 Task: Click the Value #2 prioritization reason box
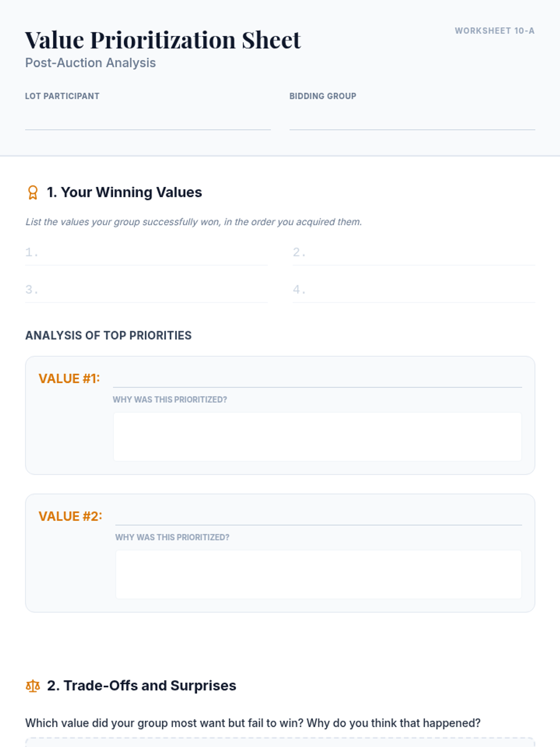tap(318, 574)
